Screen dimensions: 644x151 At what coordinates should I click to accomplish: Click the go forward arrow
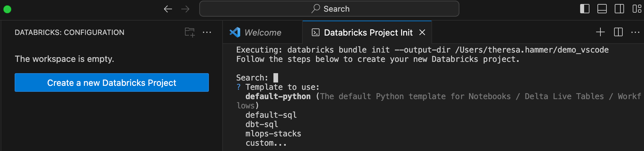pyautogui.click(x=185, y=9)
